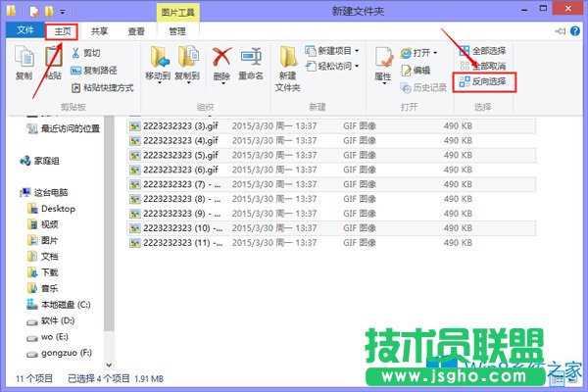Select file 2223232323 (4).gif
This screenshot has width=588, height=392.
click(x=331, y=141)
